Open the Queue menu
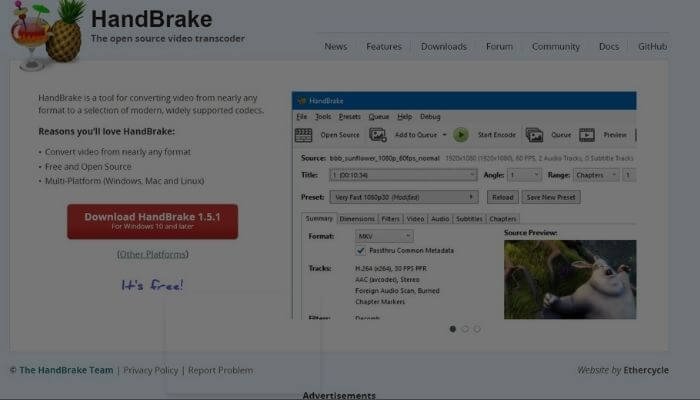The width and height of the screenshot is (700, 400). click(379, 117)
